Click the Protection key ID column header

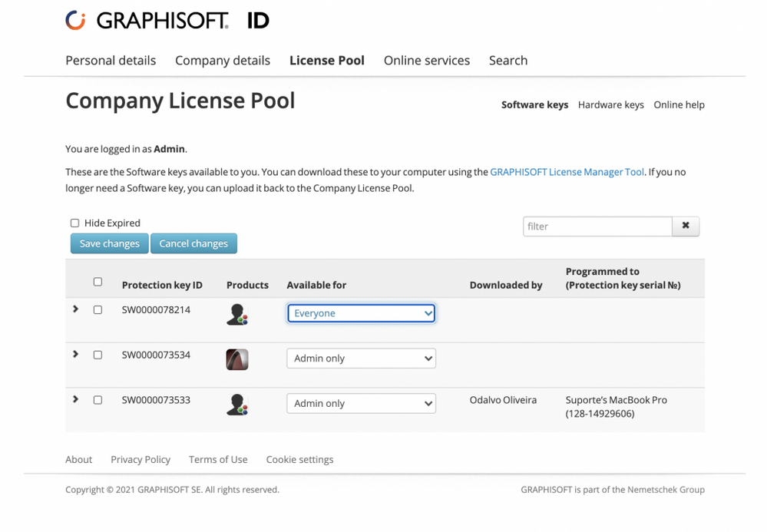point(162,285)
